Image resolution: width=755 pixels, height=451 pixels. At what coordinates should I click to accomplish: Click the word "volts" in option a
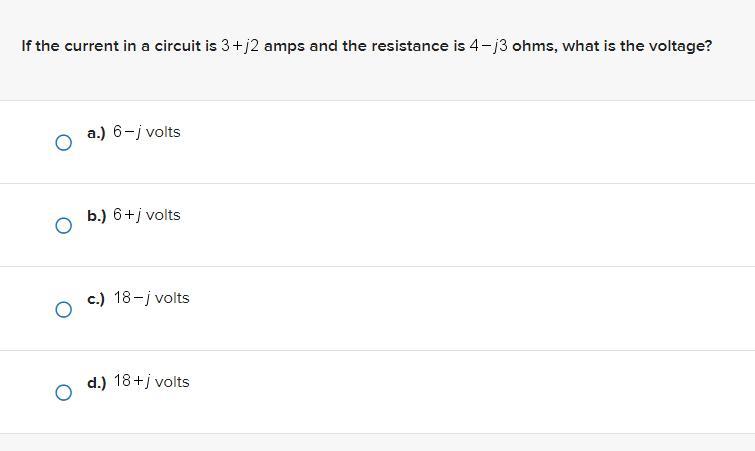[163, 132]
